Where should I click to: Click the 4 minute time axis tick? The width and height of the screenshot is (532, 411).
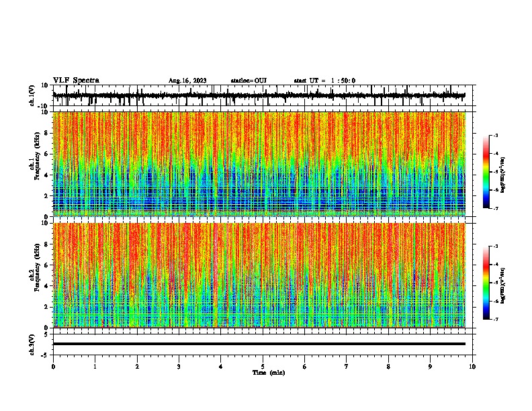(221, 367)
